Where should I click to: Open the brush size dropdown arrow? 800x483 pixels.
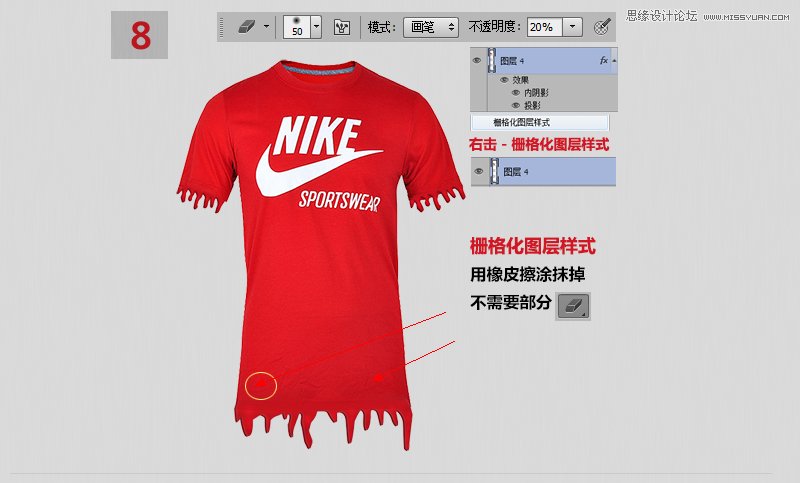(316, 27)
